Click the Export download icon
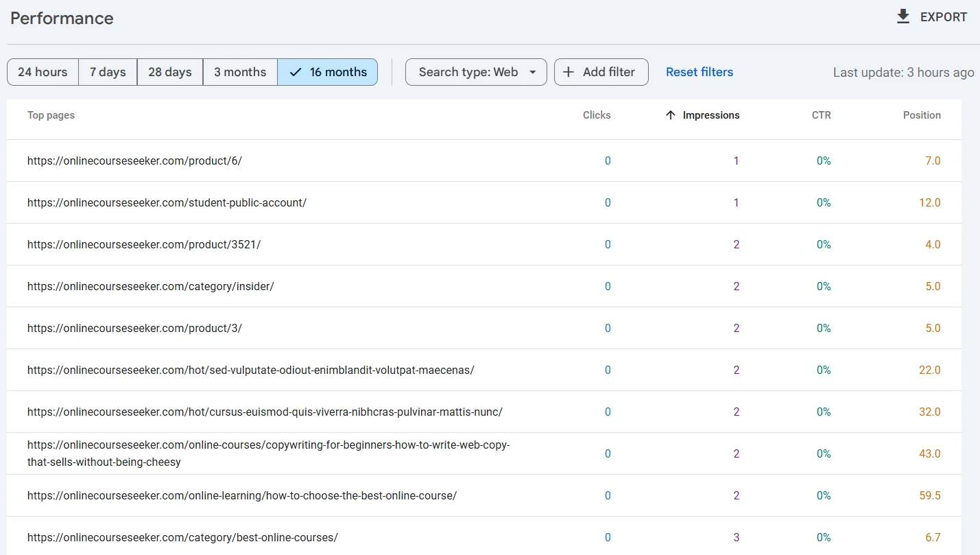 tap(903, 17)
